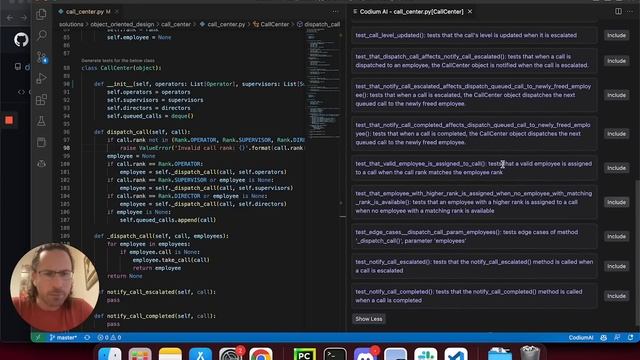
Task: Switch to the Codium AI call_center.py[CallCenter] tab
Action: [411, 11]
